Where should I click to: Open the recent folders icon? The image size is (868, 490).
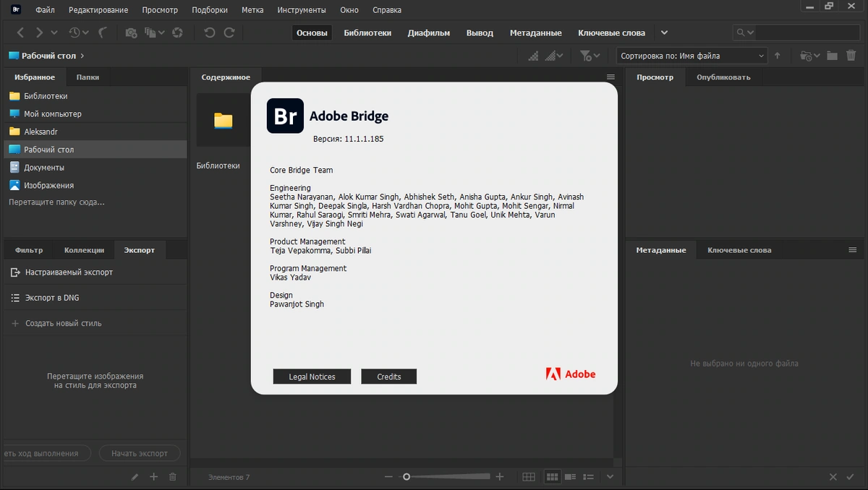click(x=806, y=56)
